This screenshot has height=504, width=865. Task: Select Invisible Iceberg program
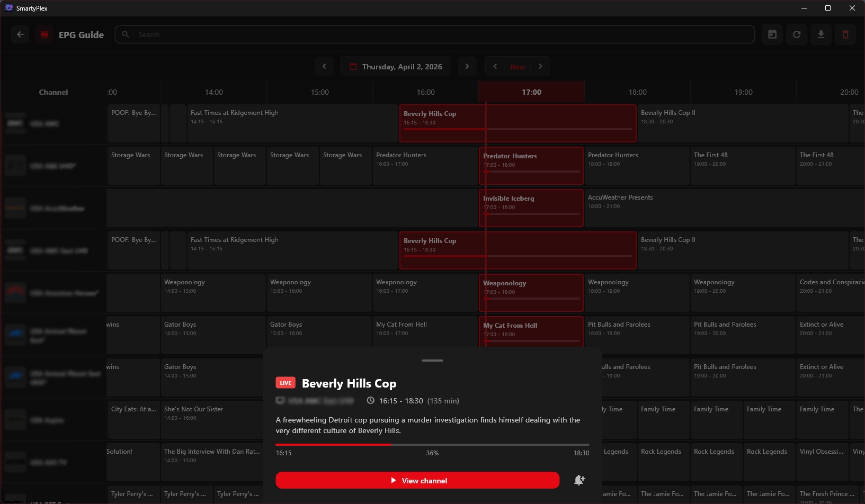click(x=531, y=208)
